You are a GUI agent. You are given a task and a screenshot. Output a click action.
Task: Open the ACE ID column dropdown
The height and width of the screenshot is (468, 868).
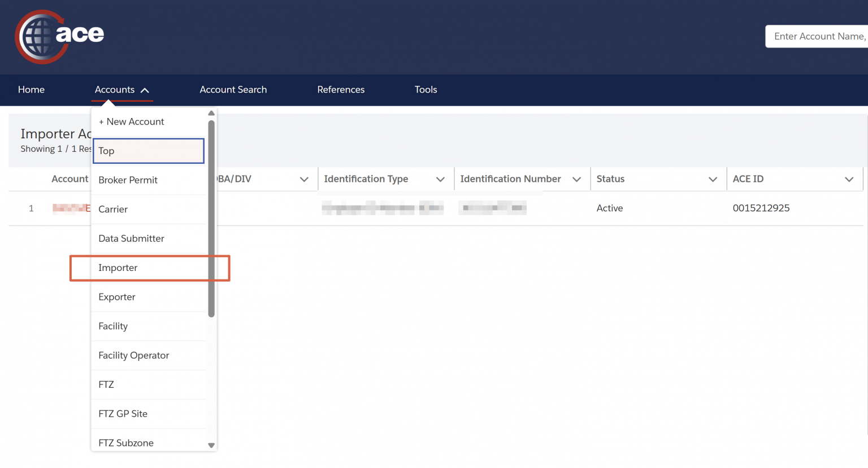pos(849,180)
